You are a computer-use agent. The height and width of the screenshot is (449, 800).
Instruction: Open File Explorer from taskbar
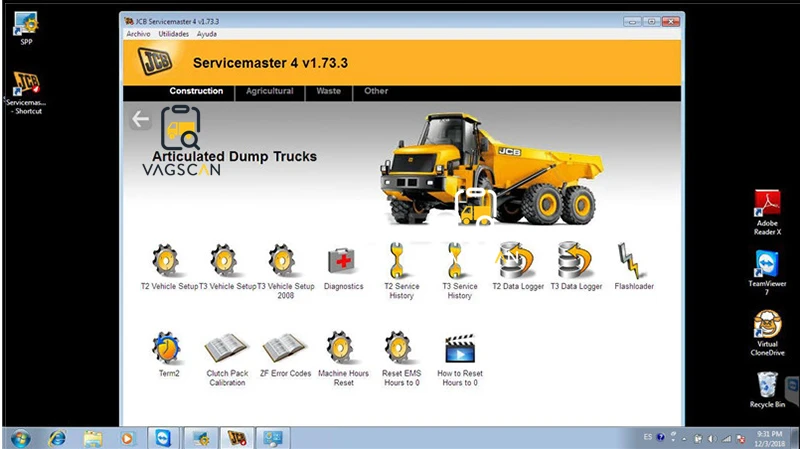[x=92, y=438]
